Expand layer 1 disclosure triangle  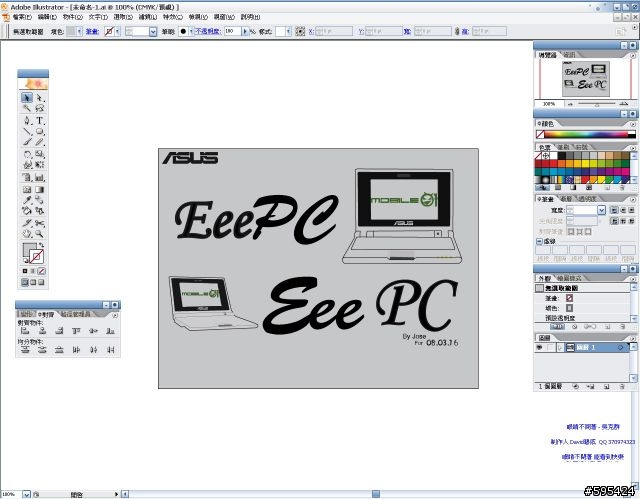click(560, 347)
